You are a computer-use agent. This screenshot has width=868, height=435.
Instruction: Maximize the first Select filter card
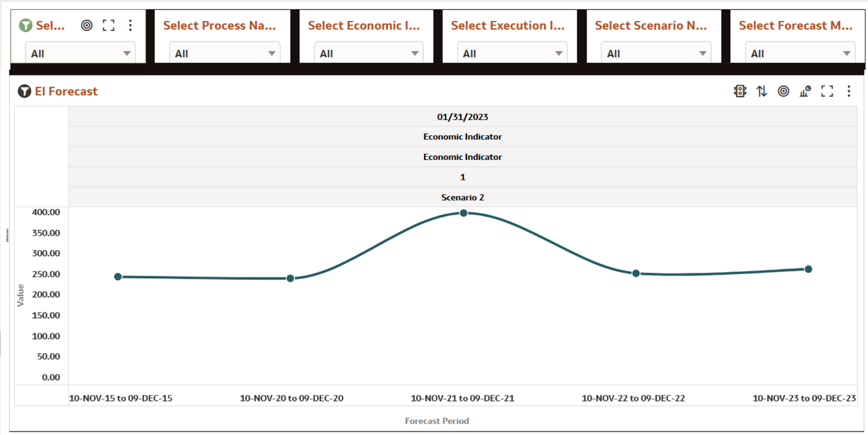107,26
